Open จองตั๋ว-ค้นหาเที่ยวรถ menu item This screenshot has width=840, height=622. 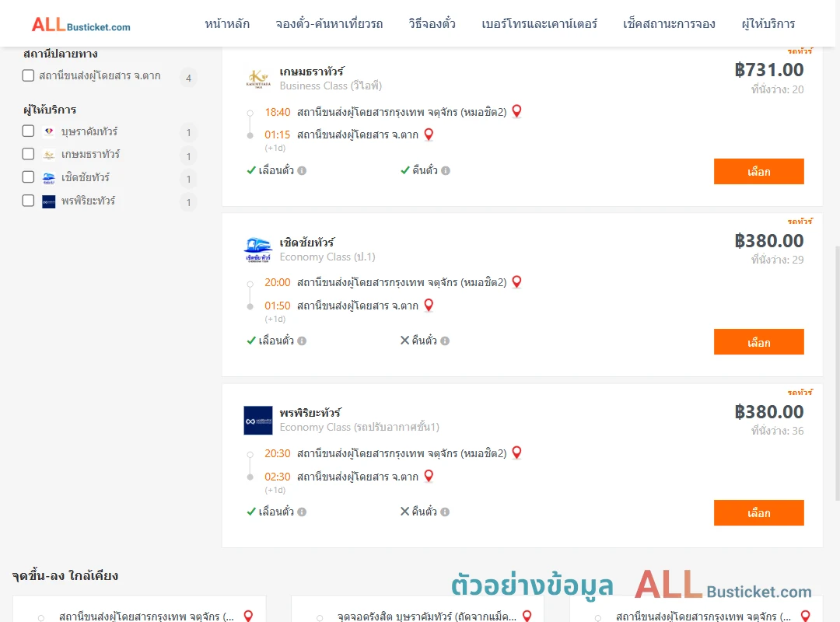tap(329, 23)
